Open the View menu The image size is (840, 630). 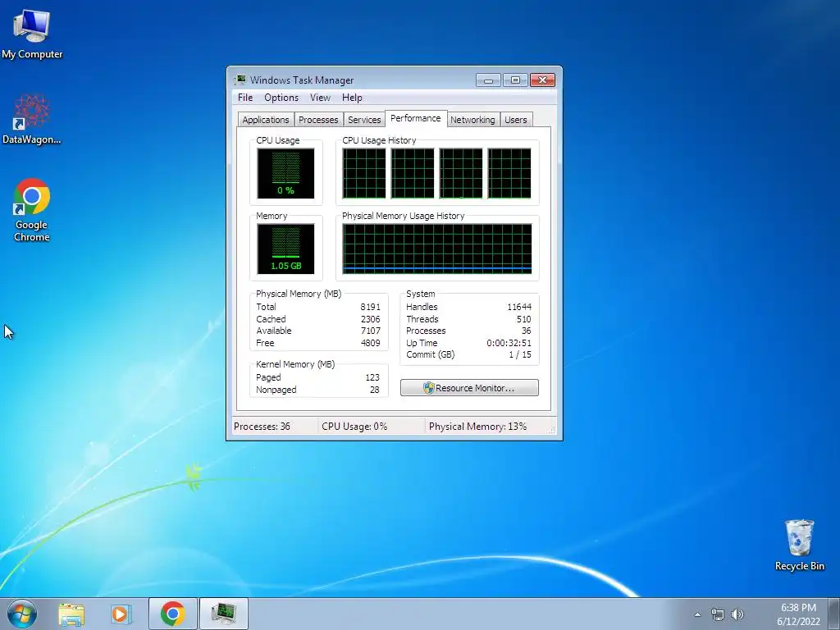tap(320, 98)
